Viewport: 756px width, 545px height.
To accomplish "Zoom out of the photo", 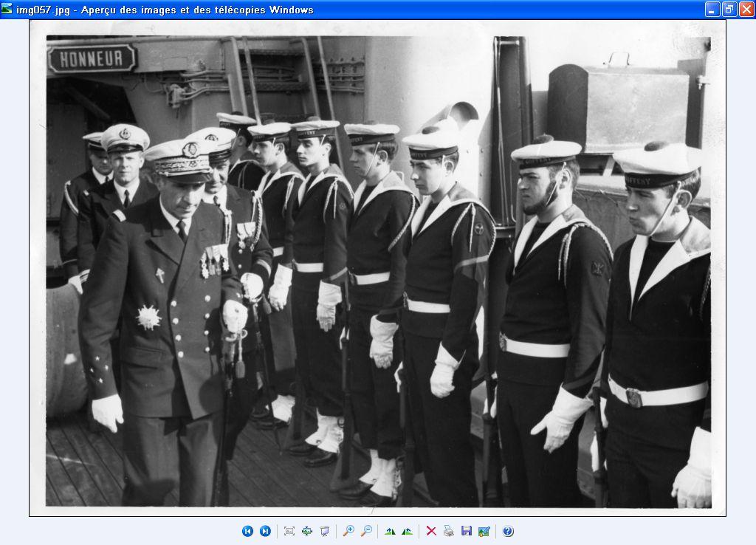I will [x=365, y=531].
